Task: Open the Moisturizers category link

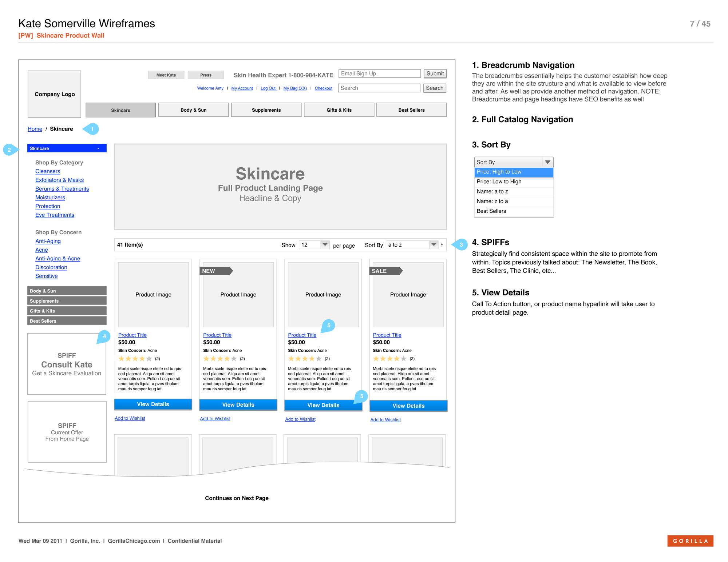Action: [x=50, y=198]
